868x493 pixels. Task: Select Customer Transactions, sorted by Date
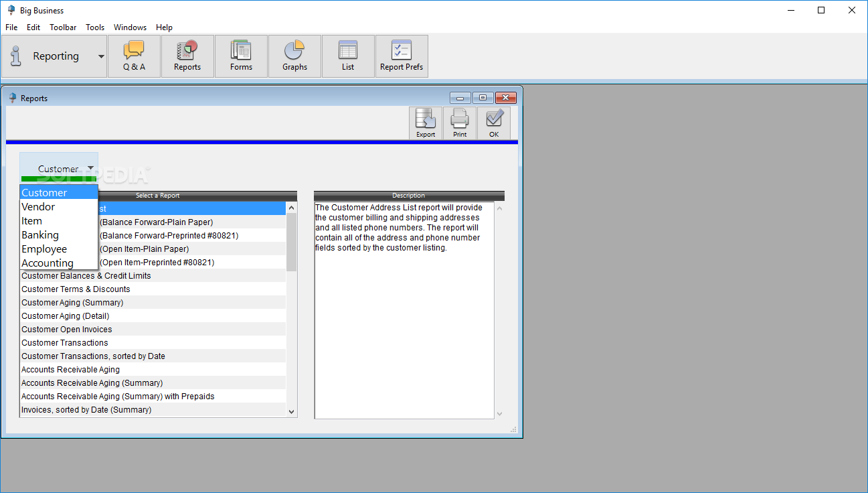[x=153, y=356]
